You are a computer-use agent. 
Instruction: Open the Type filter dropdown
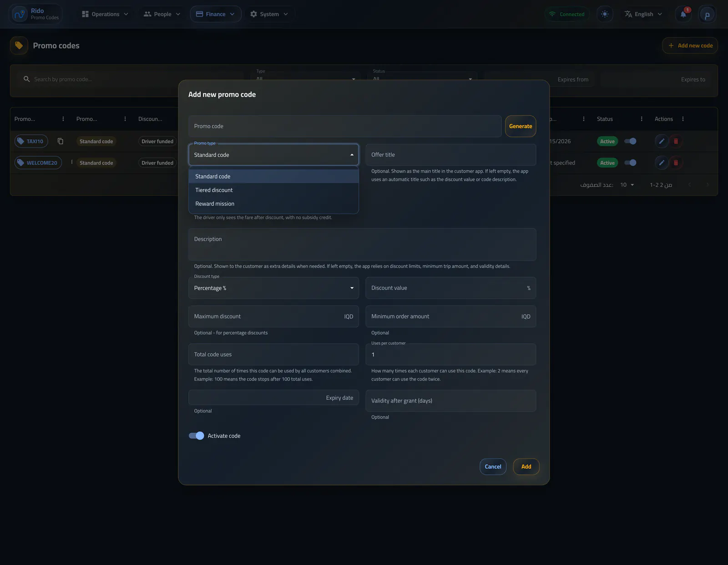[x=306, y=78]
